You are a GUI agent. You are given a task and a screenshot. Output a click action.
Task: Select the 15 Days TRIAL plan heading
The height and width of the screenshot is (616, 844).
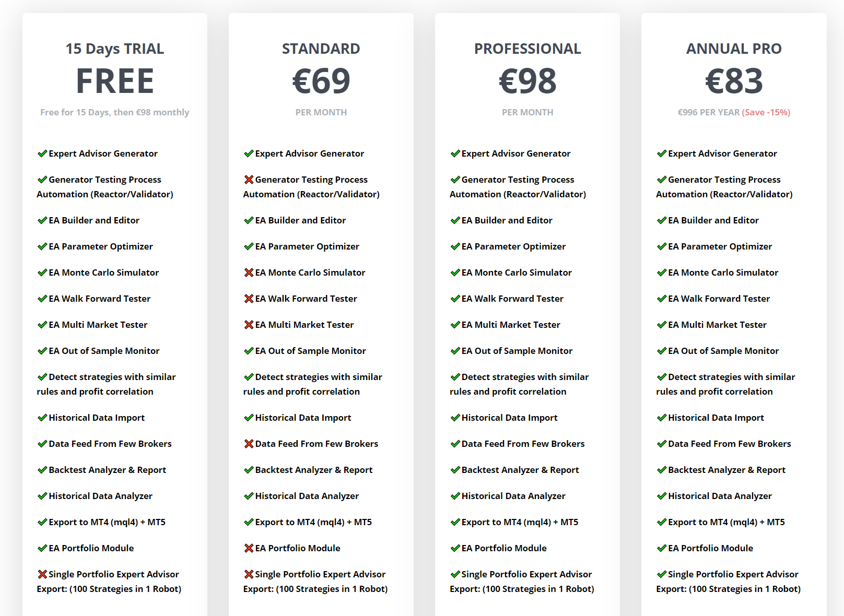115,49
